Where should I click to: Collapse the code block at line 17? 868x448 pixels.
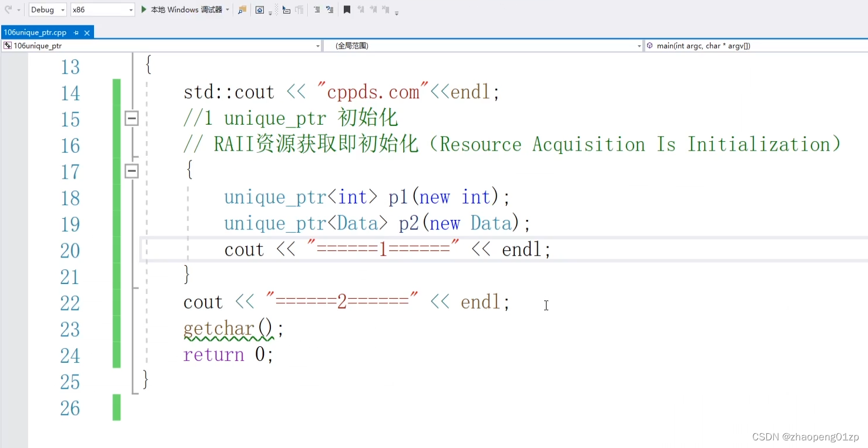click(x=132, y=171)
